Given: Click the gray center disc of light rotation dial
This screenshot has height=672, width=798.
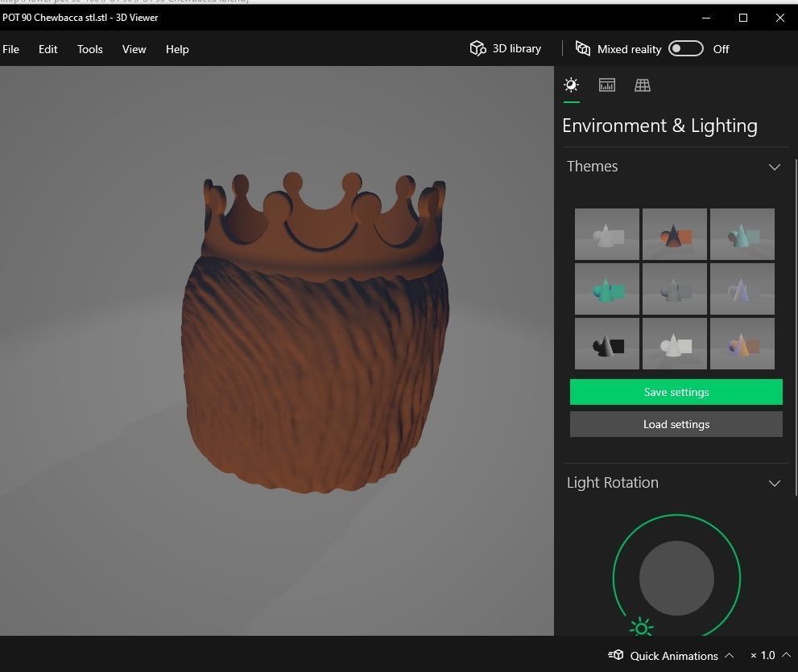Looking at the screenshot, I should tap(676, 579).
